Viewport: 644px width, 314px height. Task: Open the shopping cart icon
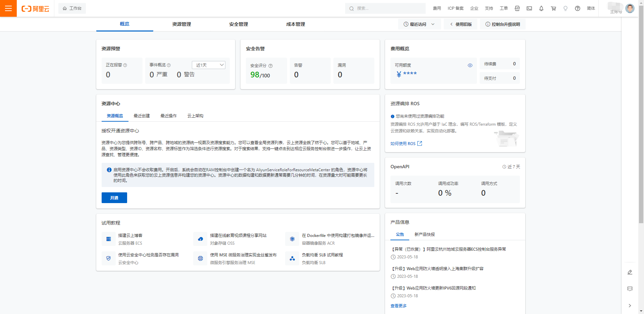pos(553,8)
